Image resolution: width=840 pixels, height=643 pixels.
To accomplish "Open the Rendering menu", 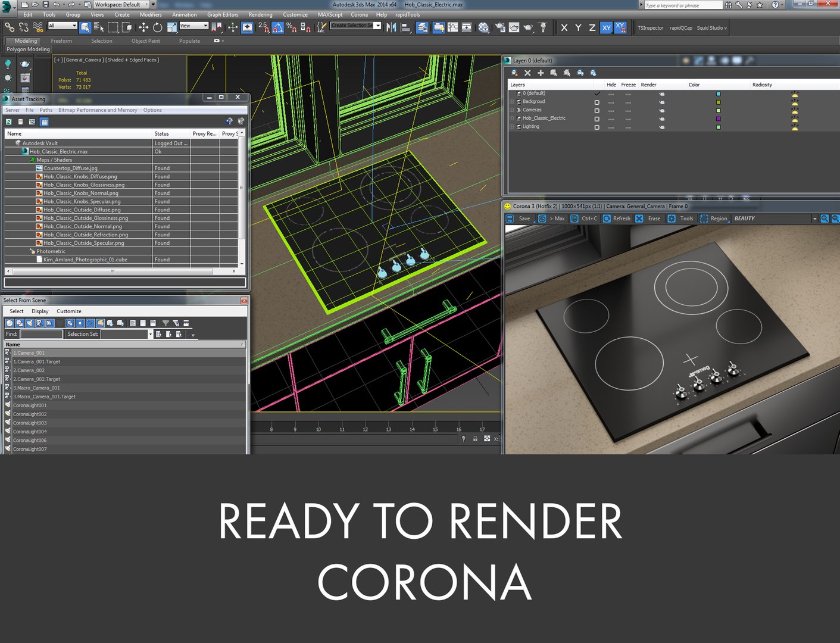I will (x=260, y=15).
